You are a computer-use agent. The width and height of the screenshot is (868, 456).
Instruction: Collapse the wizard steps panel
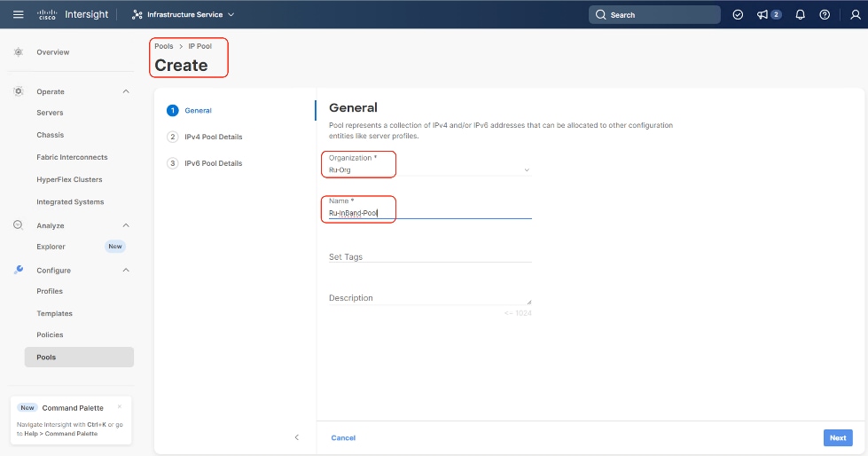point(296,437)
